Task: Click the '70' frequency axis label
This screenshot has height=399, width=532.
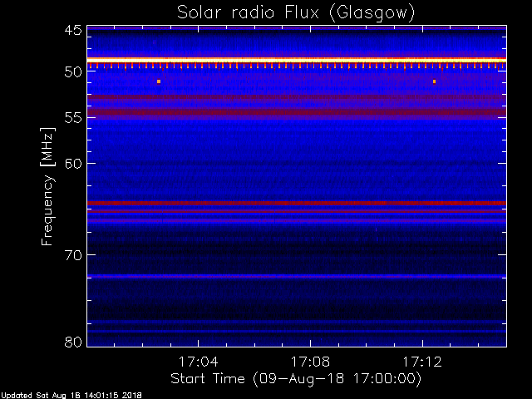Action: coord(73,255)
